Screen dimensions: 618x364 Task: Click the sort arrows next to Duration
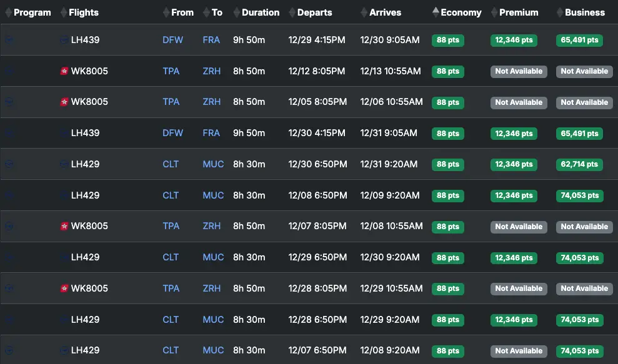tap(236, 12)
